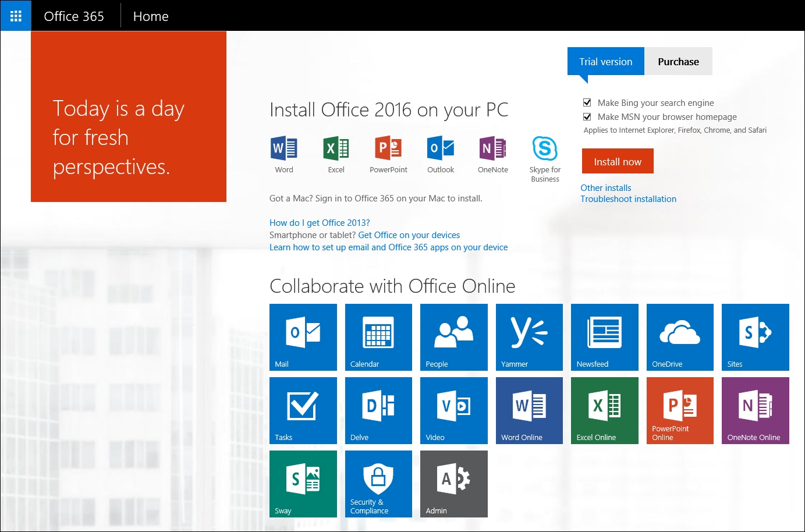Open the OneDrive tile
This screenshot has width=805, height=532.
[x=680, y=337]
